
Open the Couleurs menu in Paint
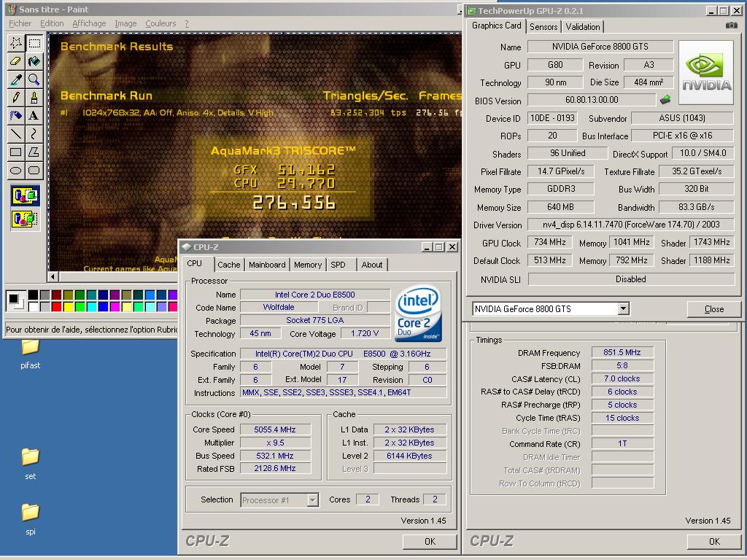[160, 23]
